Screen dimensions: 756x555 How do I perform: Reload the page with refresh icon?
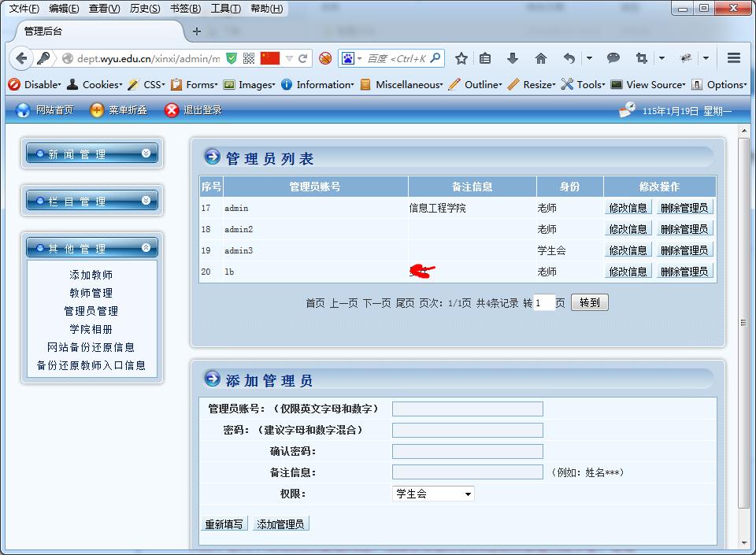click(302, 59)
